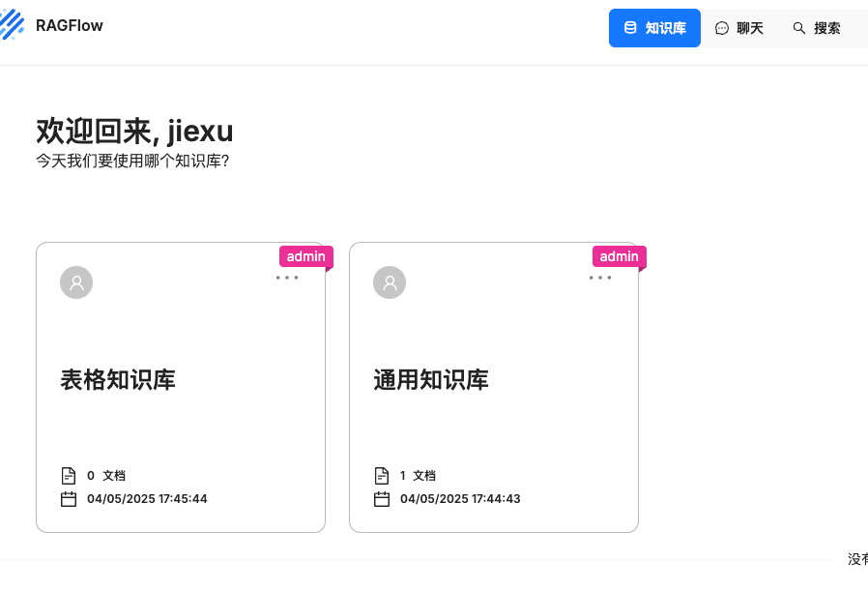Click the RAGFlow logo icon
This screenshot has height=591, width=868.
(12, 23)
